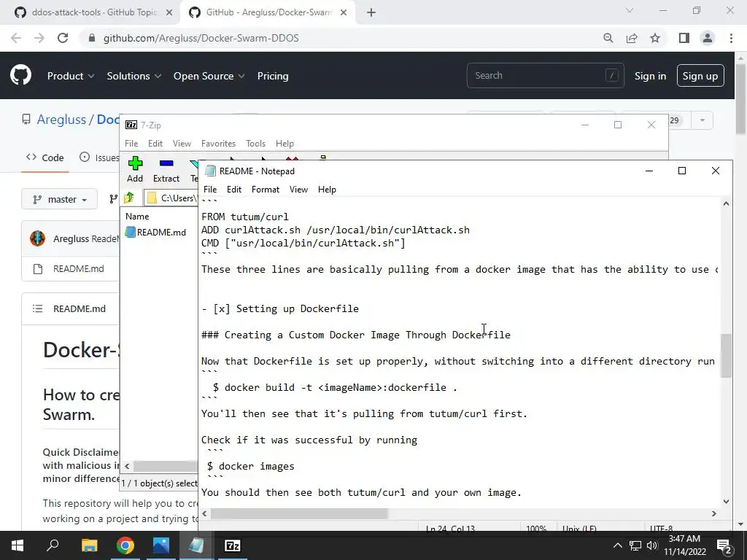Open File Explorer from taskbar
Viewport: 747px width, 560px height.
click(89, 545)
